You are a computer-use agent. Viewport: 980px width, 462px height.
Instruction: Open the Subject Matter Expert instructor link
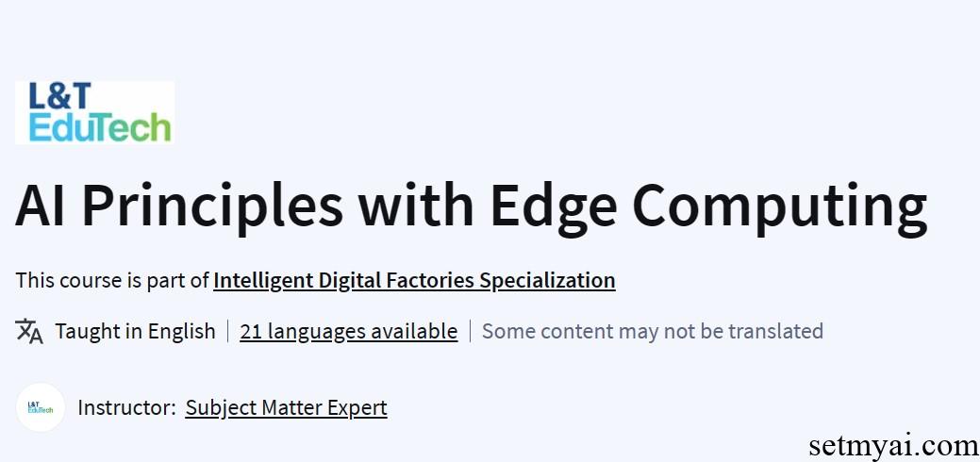click(286, 407)
